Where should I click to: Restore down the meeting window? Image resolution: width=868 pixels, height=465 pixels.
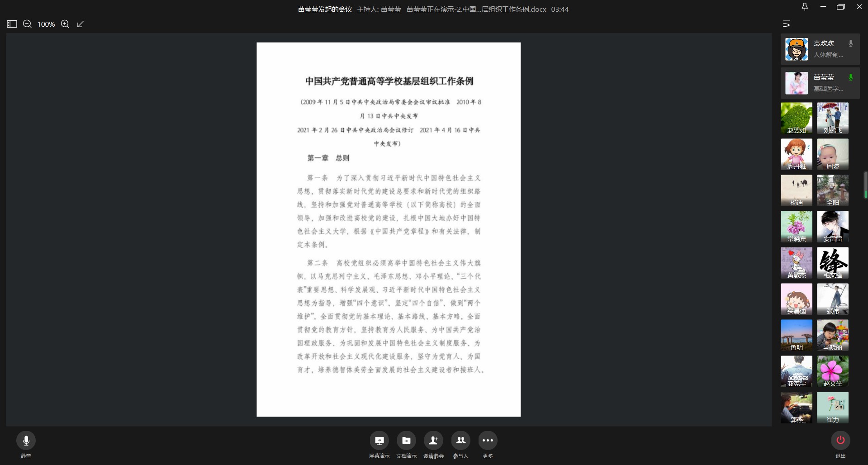(x=841, y=7)
